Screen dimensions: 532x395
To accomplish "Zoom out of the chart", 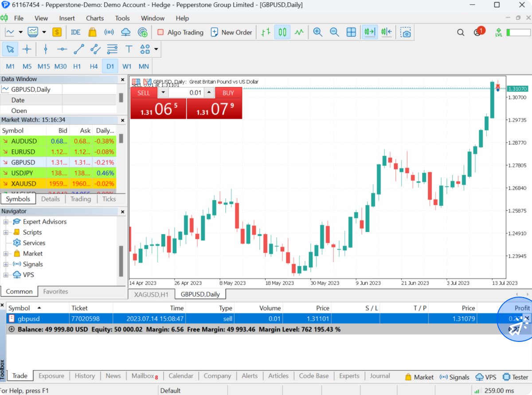I will [x=334, y=32].
